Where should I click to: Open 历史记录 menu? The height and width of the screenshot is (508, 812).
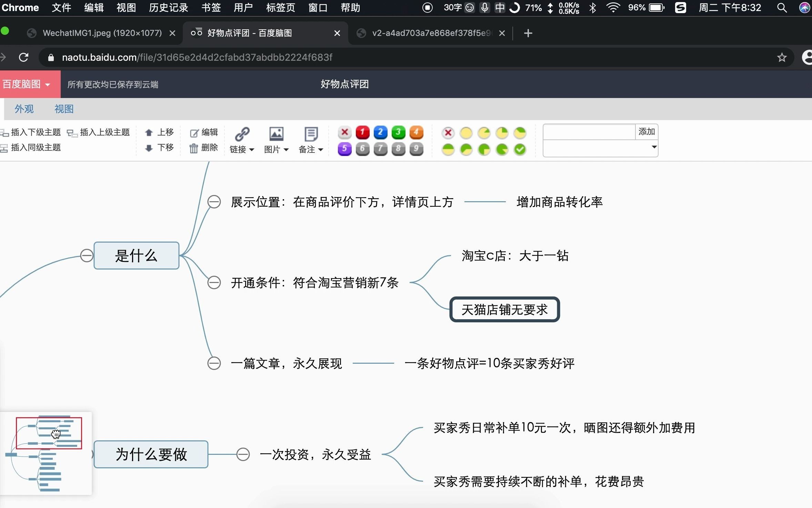(x=169, y=8)
